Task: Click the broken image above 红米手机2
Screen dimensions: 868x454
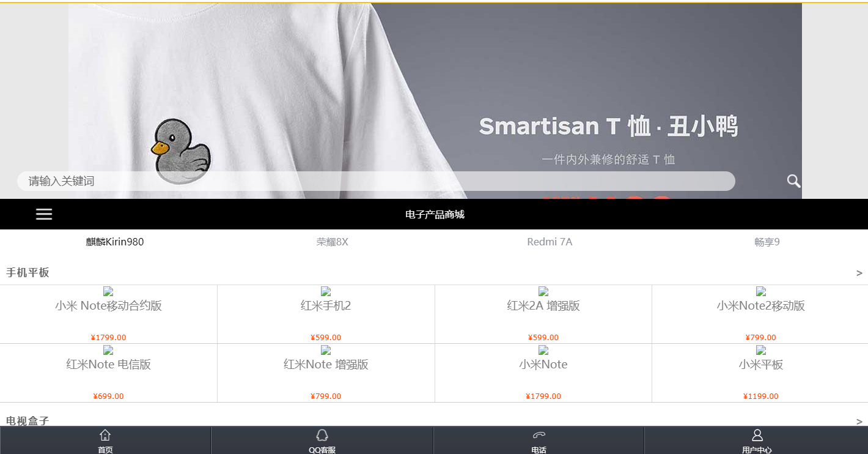Action: [x=326, y=291]
